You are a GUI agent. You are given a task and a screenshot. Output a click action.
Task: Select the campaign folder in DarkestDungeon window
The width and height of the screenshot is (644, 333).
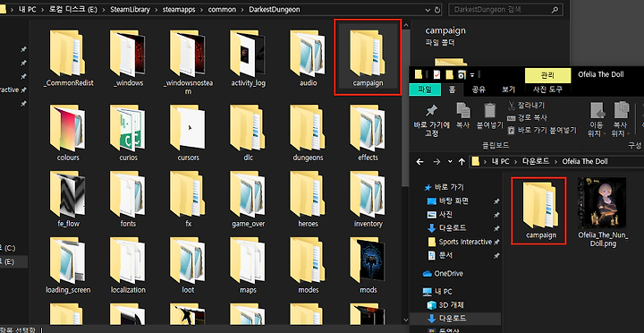[x=368, y=57]
